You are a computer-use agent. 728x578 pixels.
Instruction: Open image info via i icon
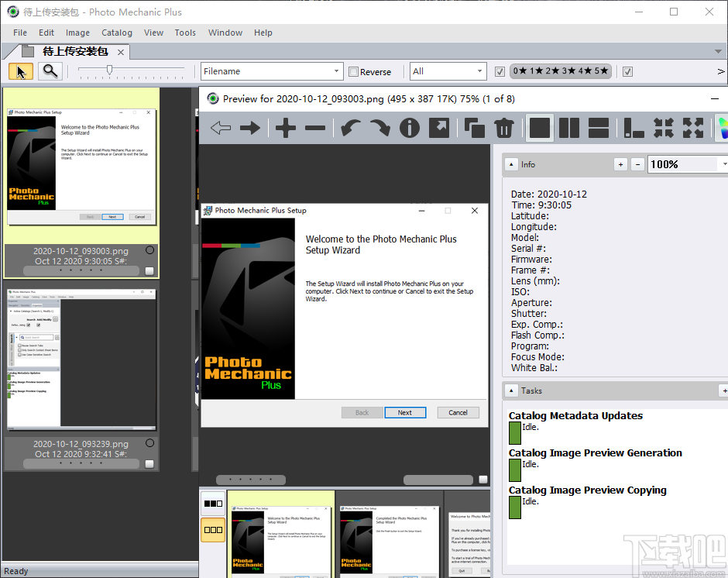[x=410, y=128]
